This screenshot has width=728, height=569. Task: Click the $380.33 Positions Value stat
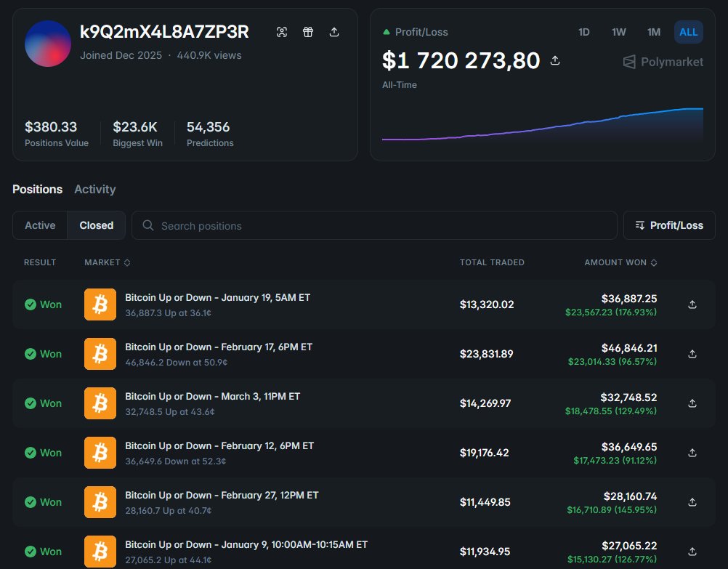[x=56, y=134]
